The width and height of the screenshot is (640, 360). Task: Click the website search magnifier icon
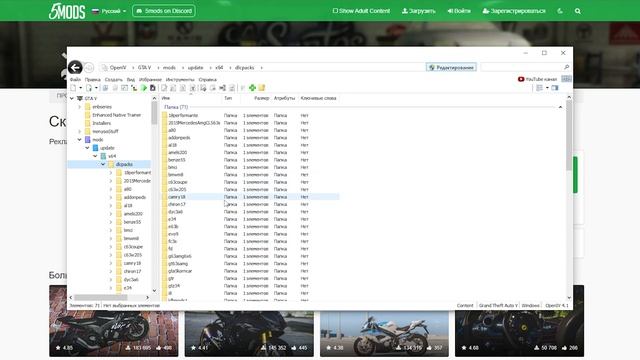tap(578, 11)
